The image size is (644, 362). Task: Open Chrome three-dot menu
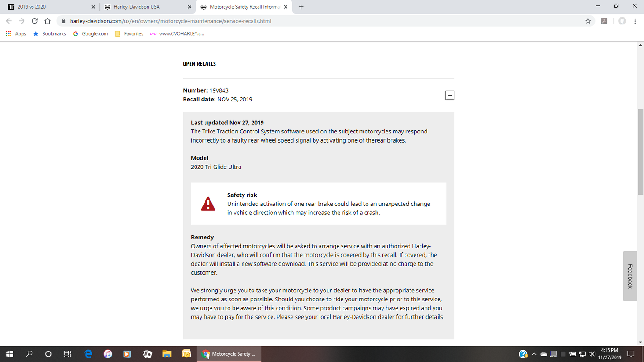pyautogui.click(x=636, y=21)
